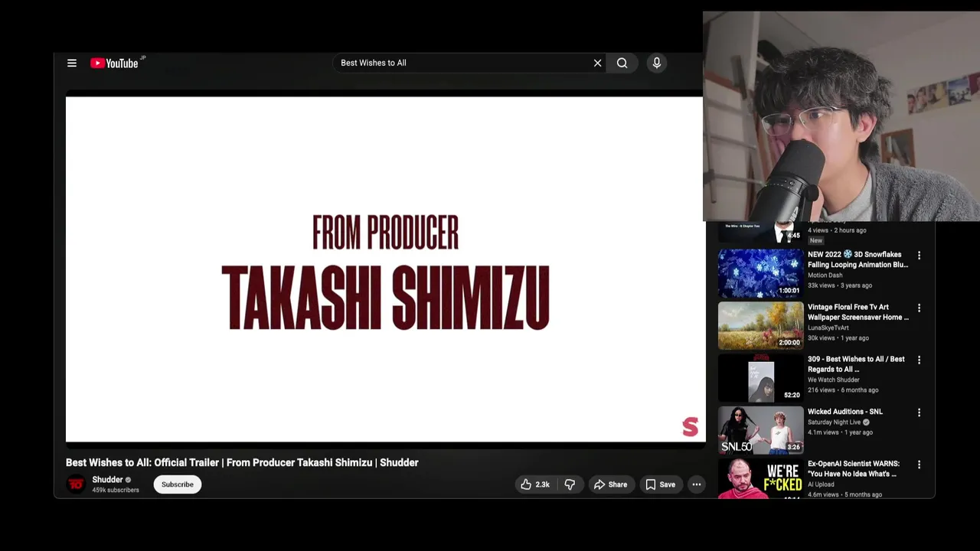Like the video with thumbs-up 2.3k
This screenshot has width=980, height=551.
point(535,484)
